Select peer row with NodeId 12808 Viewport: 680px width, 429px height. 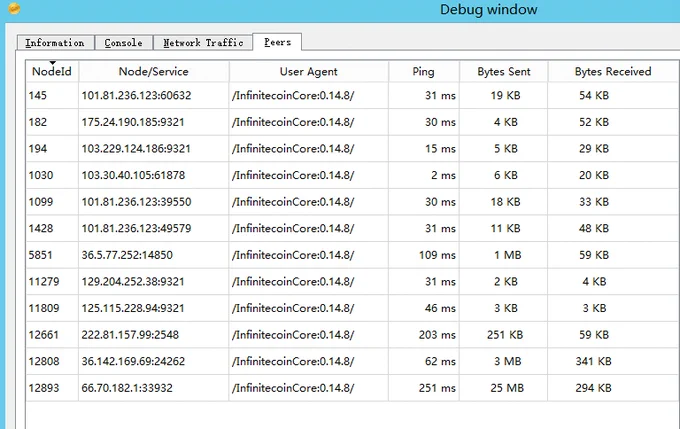point(352,361)
